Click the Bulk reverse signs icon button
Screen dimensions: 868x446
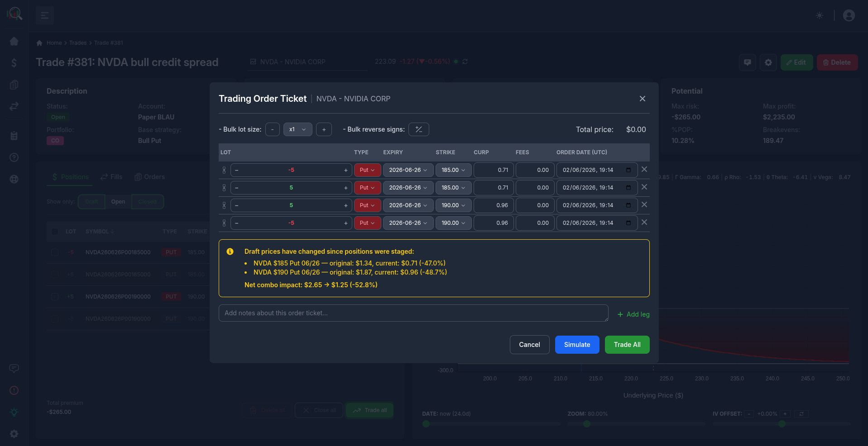pos(419,129)
